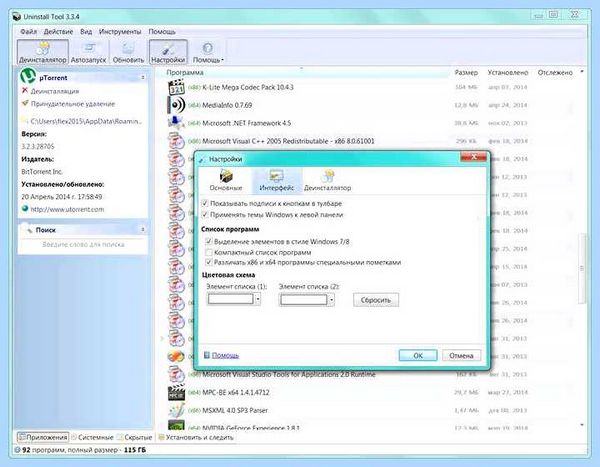
Task: Click the Настройки toolbar icon
Action: click(x=168, y=52)
